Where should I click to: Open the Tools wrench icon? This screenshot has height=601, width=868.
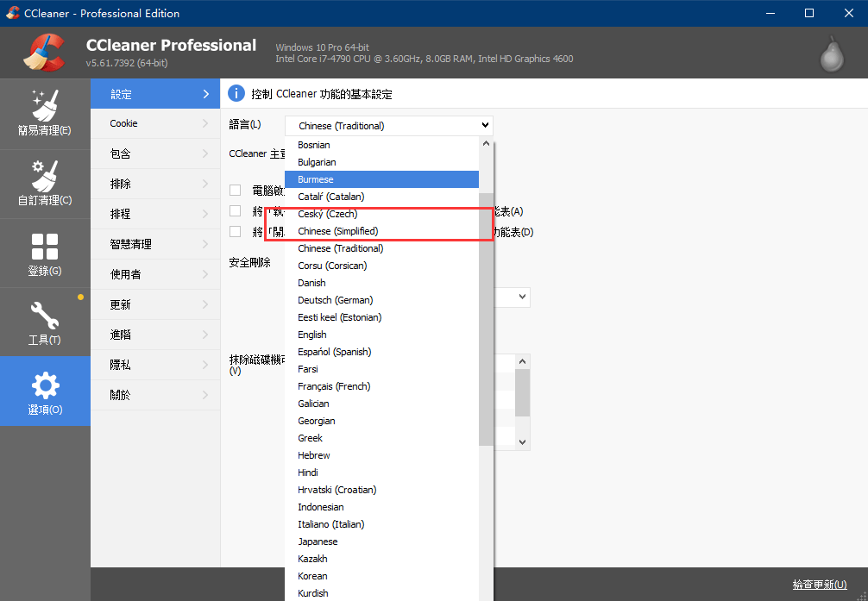[44, 315]
